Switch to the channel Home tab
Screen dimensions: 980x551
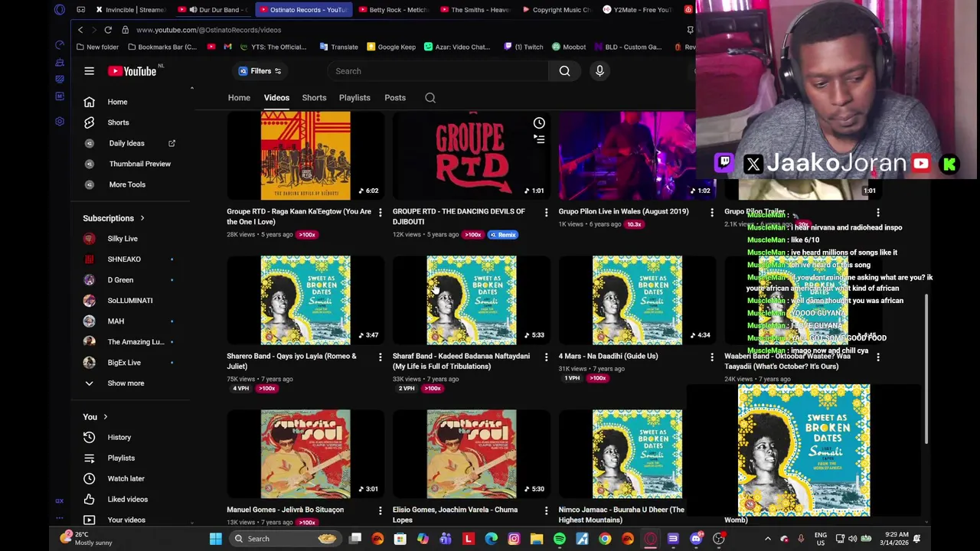tap(239, 98)
